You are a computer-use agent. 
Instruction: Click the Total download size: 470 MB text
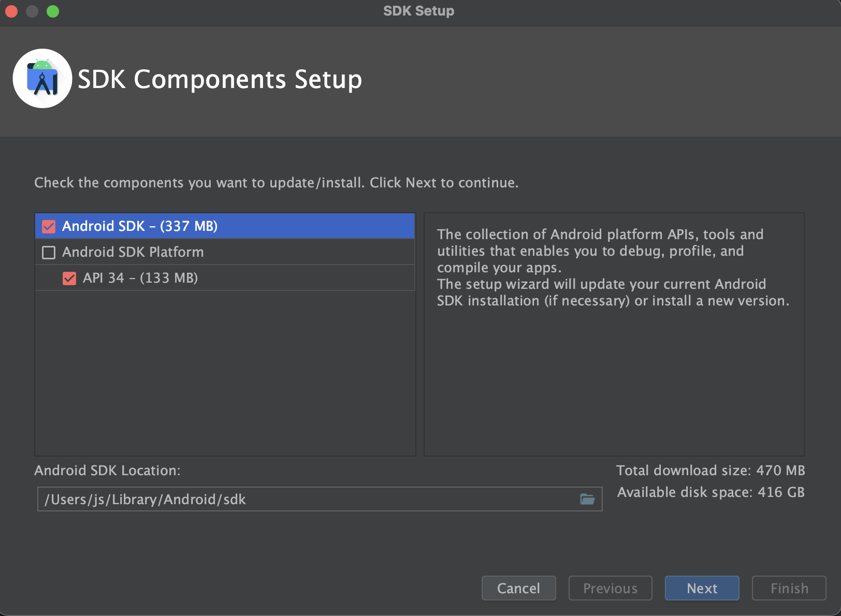[711, 470]
